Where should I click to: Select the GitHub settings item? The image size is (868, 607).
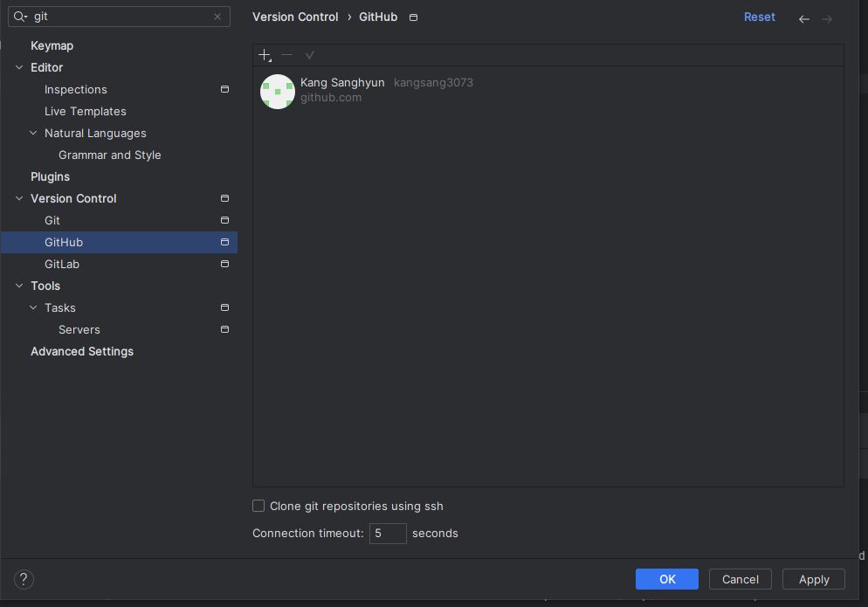click(119, 242)
